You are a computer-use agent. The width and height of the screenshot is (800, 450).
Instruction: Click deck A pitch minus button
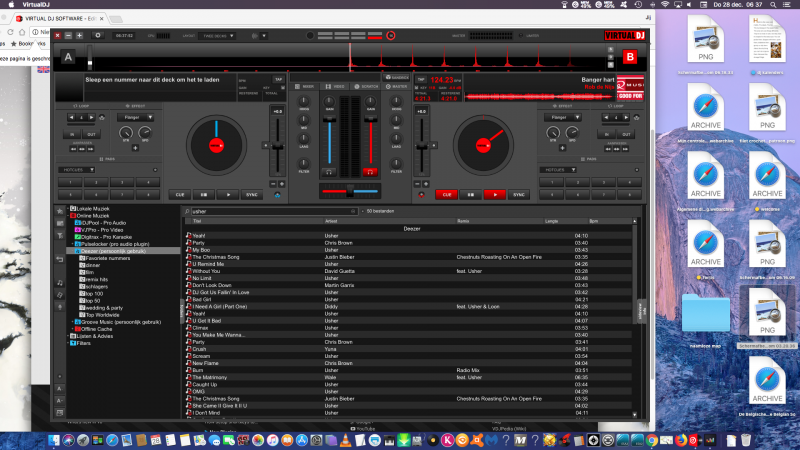[273, 184]
